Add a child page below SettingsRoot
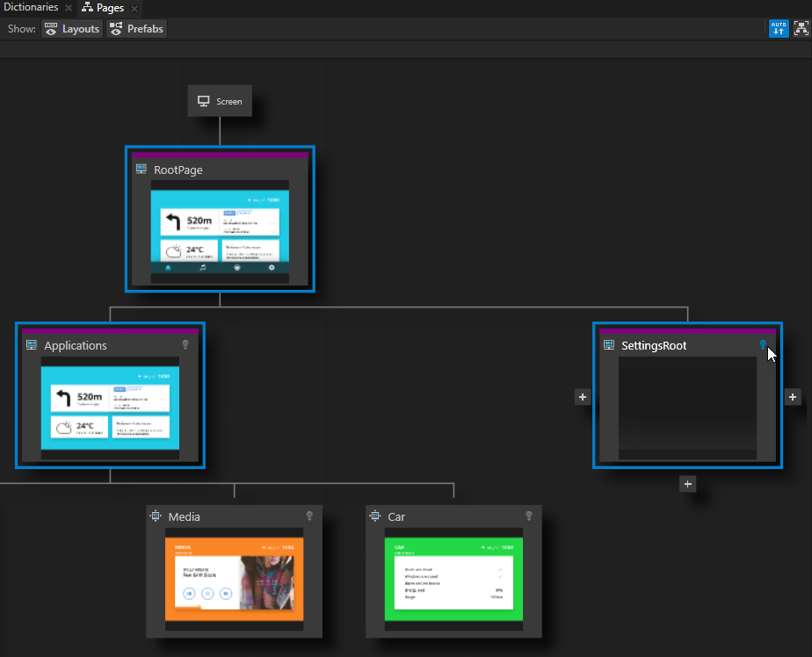 pos(688,483)
